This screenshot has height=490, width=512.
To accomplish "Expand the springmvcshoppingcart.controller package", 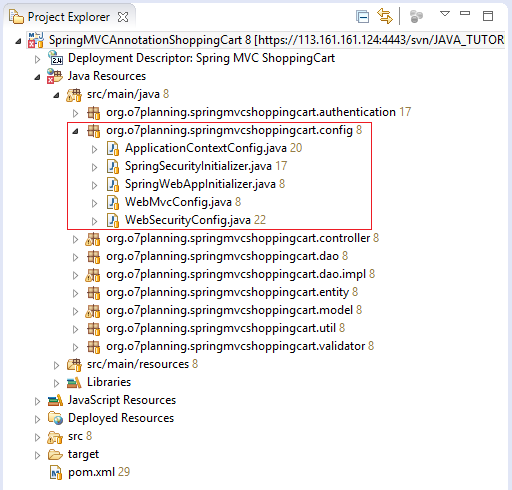I will 76,239.
